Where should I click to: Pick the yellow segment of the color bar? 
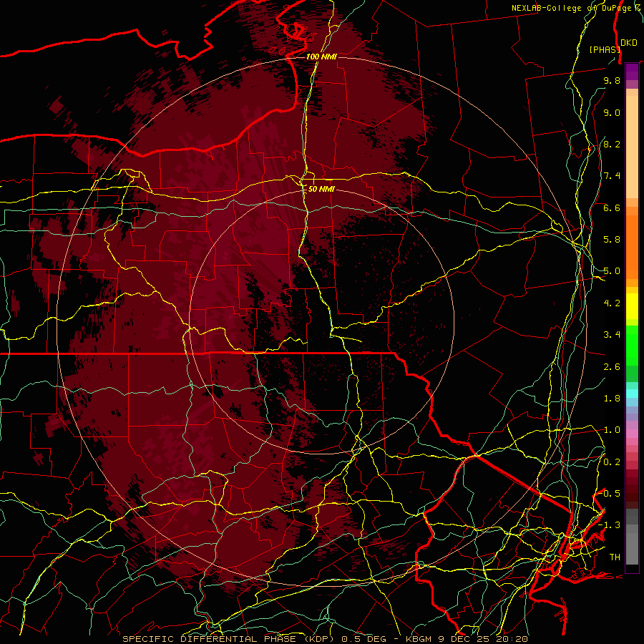(x=632, y=306)
